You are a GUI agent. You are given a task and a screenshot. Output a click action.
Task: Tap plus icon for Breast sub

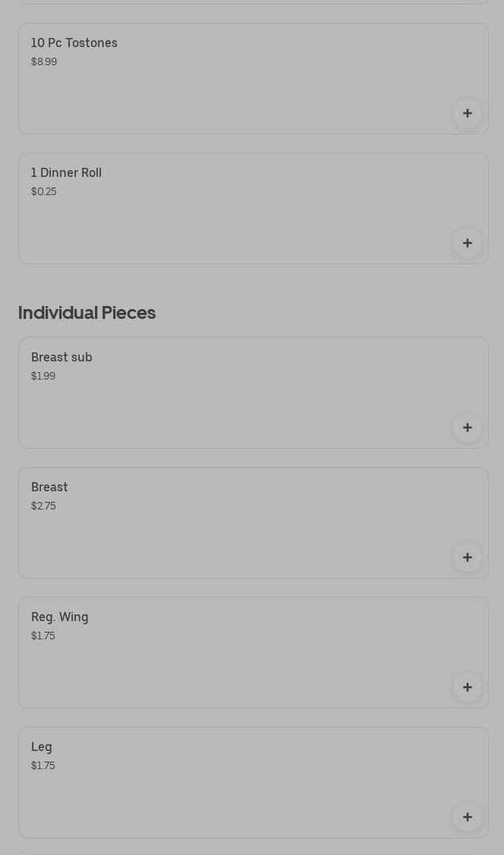[x=467, y=427]
